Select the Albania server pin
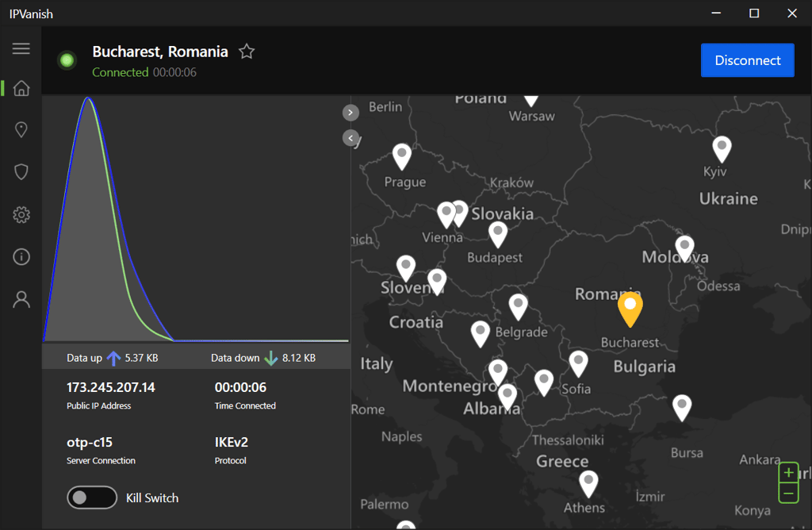The image size is (812, 530). point(507,397)
